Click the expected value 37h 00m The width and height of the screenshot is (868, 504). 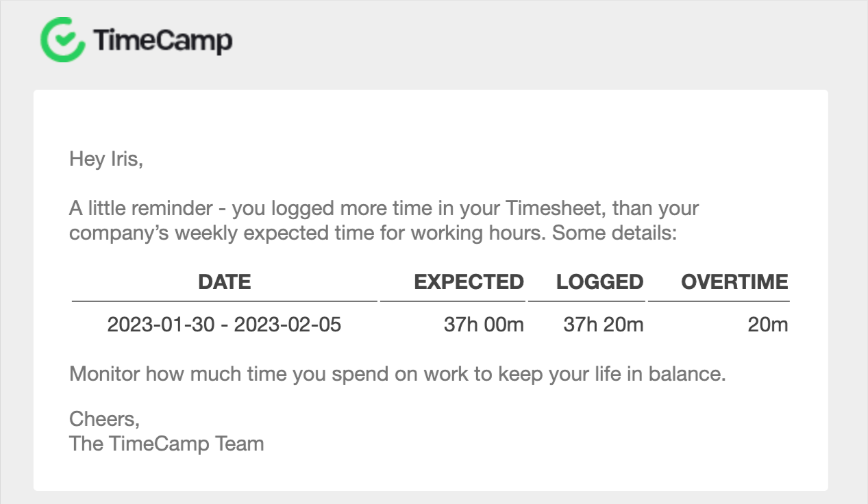(484, 325)
